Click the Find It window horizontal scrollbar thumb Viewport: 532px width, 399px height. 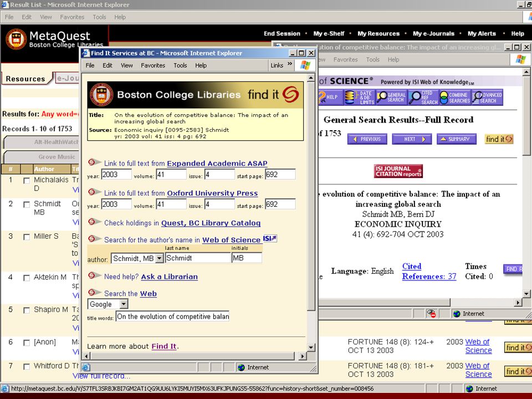192,356
